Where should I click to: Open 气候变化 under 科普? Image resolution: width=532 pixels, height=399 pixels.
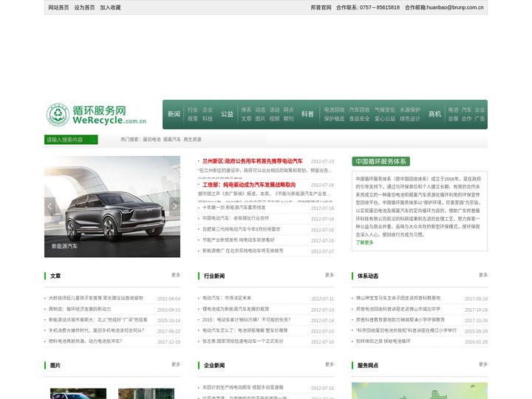[x=385, y=109]
